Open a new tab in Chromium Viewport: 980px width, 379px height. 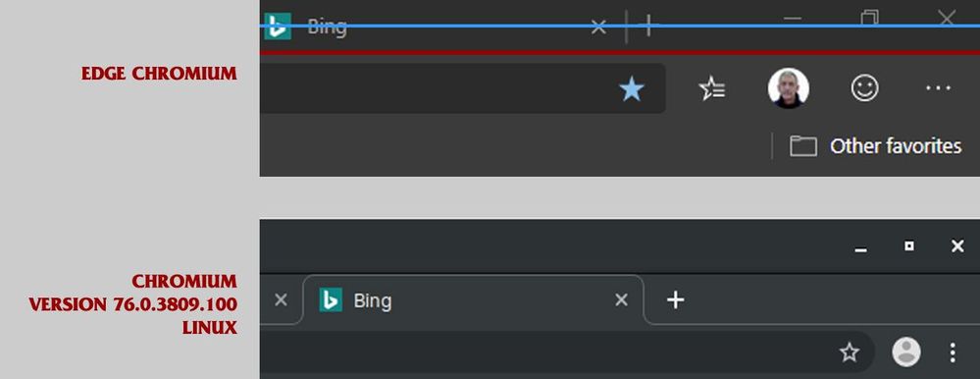point(675,300)
